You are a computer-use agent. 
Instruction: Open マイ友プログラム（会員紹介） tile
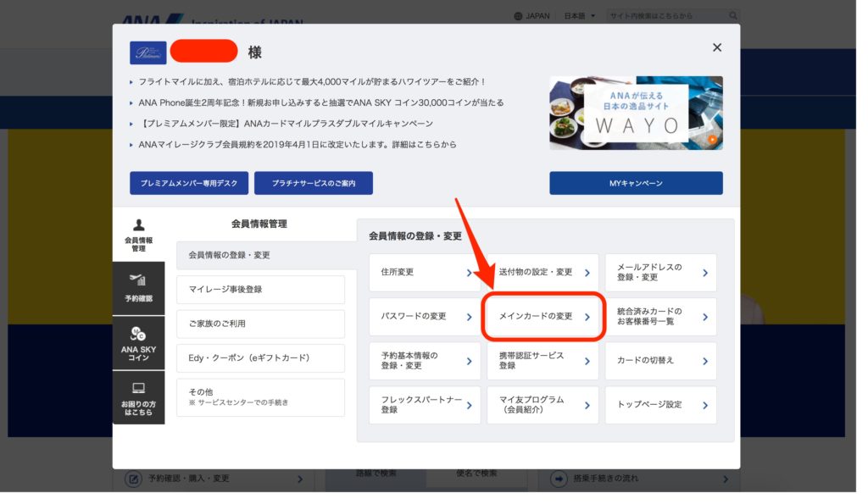(x=542, y=405)
